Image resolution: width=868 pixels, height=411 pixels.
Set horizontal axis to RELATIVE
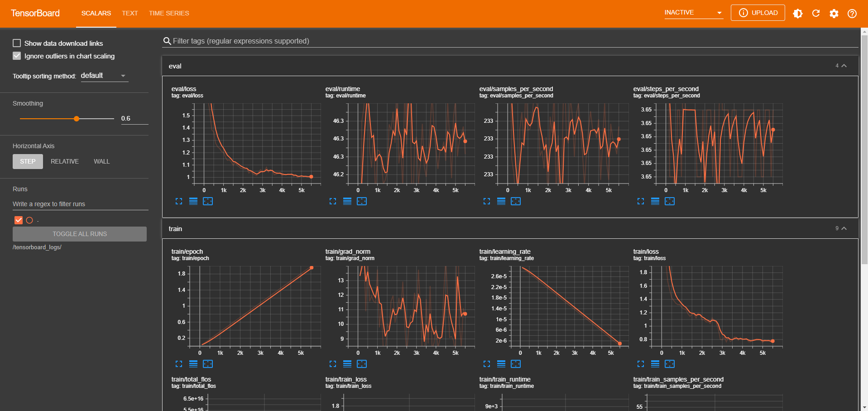tap(65, 161)
